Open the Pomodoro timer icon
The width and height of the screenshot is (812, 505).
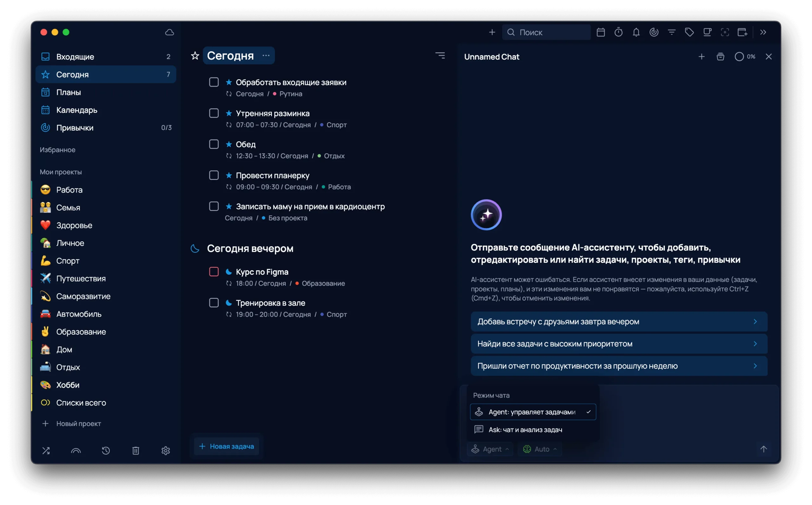click(618, 32)
